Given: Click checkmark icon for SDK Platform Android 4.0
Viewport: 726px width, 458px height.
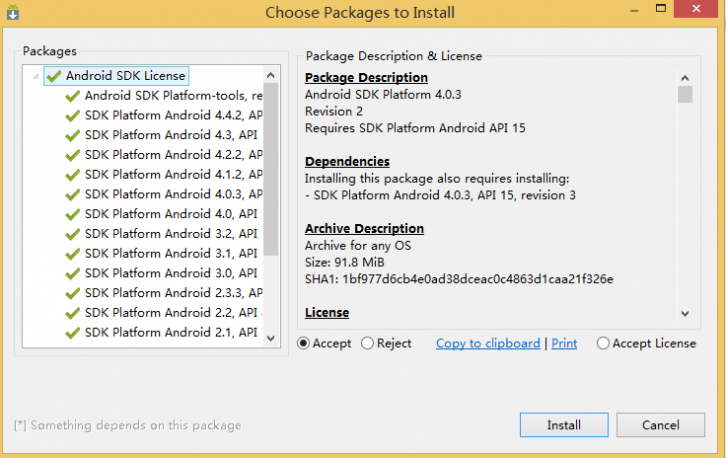Looking at the screenshot, I should (x=73, y=214).
